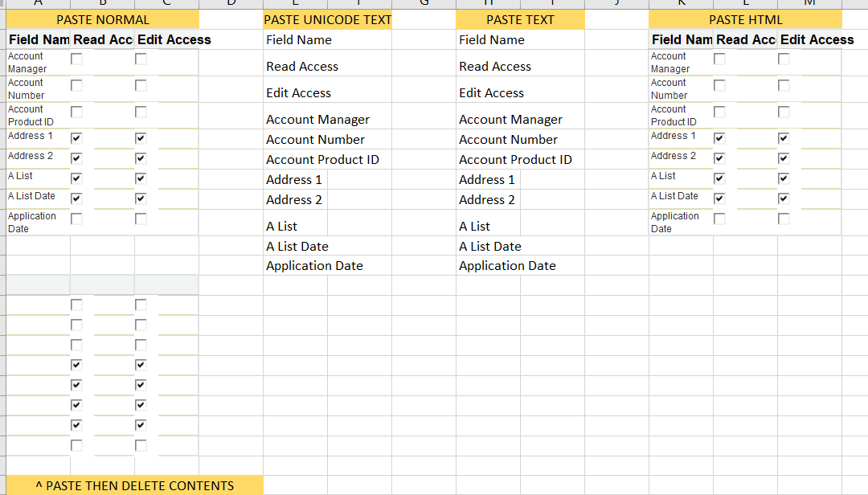
Task: Tick Read Access for Account Manager in Paste HTML
Action: pos(719,59)
